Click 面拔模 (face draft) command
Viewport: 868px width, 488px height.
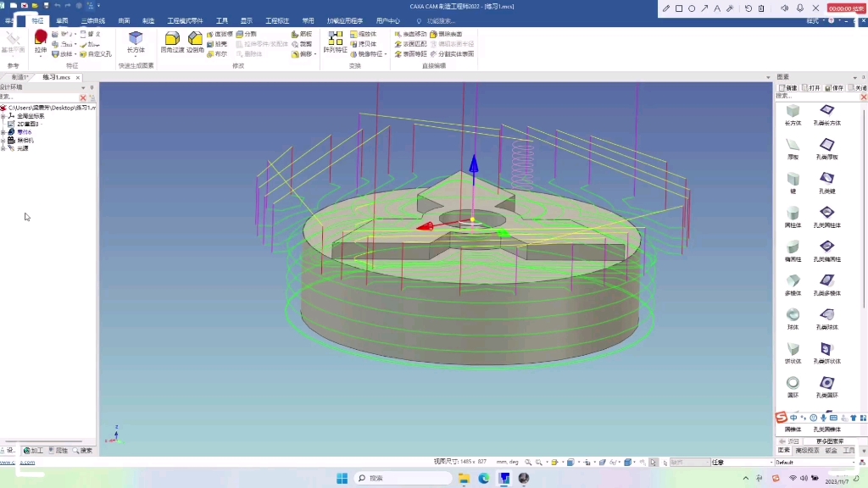[x=220, y=34]
